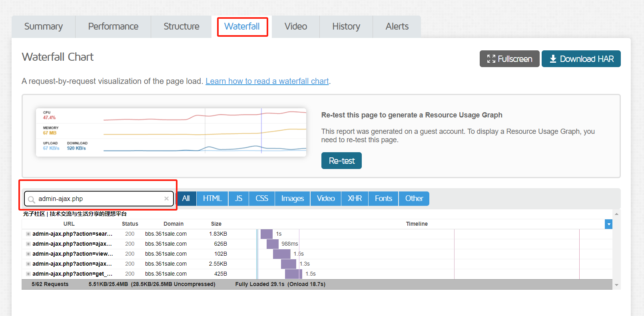Image resolution: width=644 pixels, height=316 pixels.
Task: Open the History tab
Action: click(x=346, y=27)
